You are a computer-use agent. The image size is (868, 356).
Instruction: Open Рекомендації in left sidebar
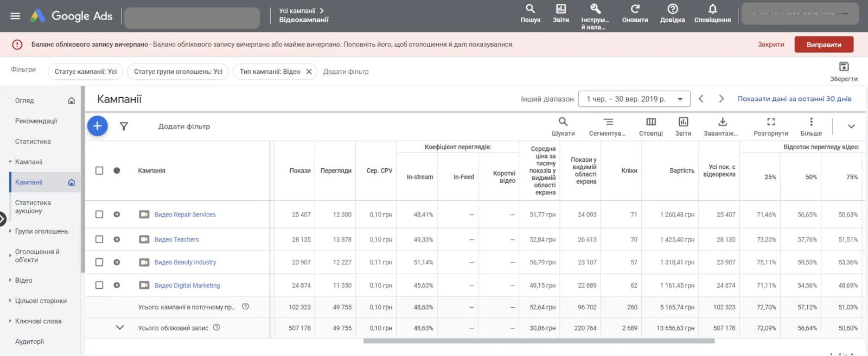click(x=36, y=121)
